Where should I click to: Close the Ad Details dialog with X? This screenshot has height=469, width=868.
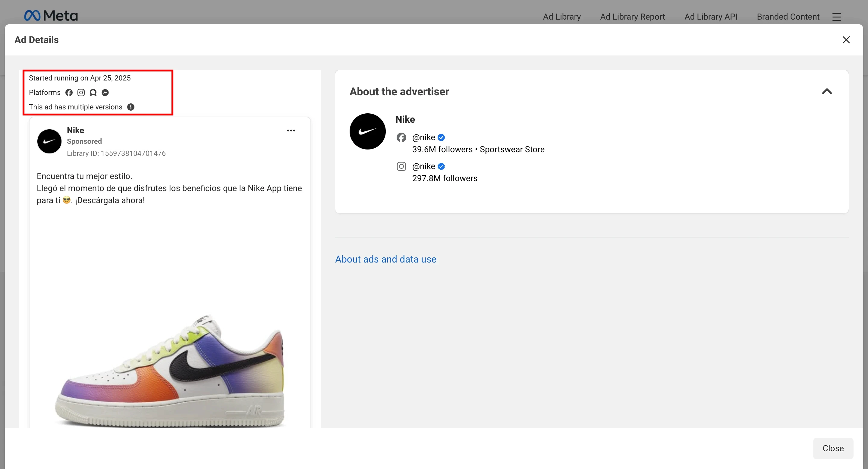(x=846, y=40)
